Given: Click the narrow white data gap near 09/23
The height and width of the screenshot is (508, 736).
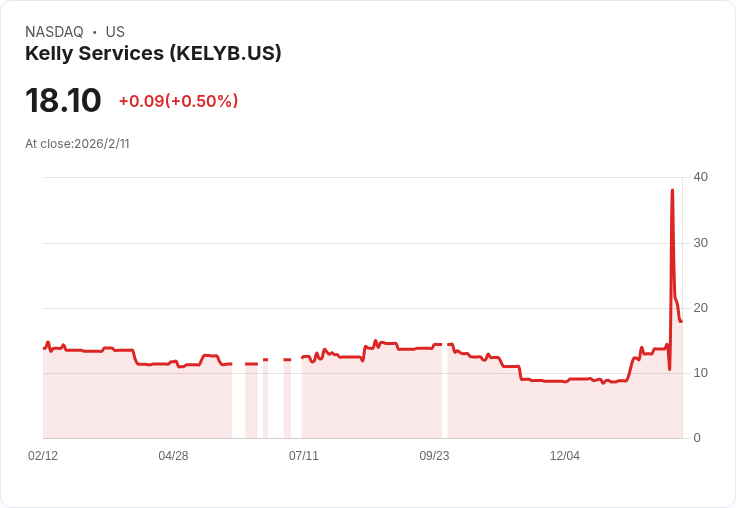Looking at the screenshot, I should point(445,392).
